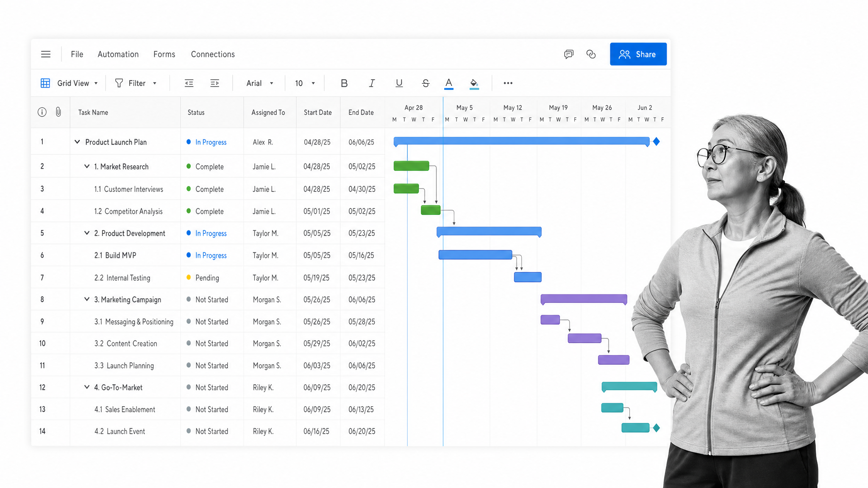The width and height of the screenshot is (868, 488).
Task: Open the comments conversation icon
Action: click(x=569, y=54)
